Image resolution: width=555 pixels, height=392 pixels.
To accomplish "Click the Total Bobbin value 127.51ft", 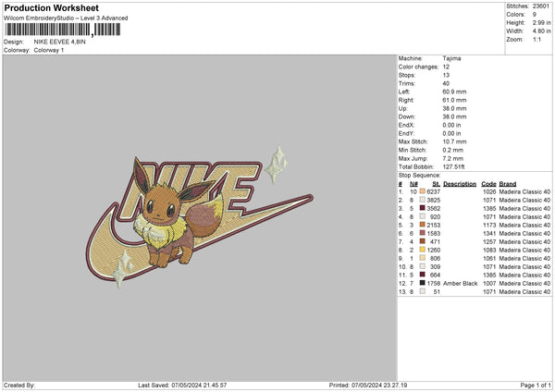I will pyautogui.click(x=454, y=166).
